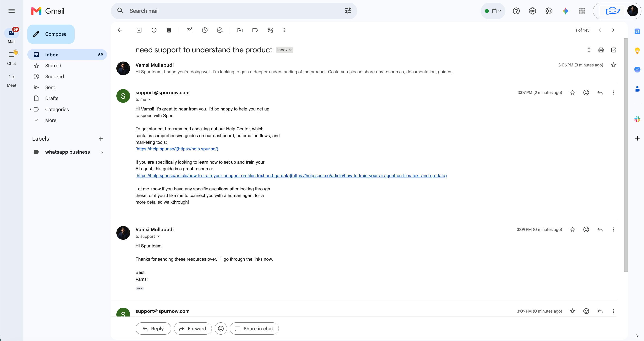644x341 pixels.
Task: Open the conversation in a new window
Action: tap(614, 50)
